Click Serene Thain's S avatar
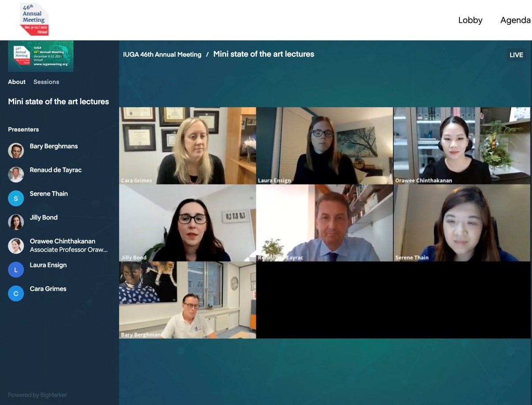Image resolution: width=532 pixels, height=405 pixels. pyautogui.click(x=16, y=198)
